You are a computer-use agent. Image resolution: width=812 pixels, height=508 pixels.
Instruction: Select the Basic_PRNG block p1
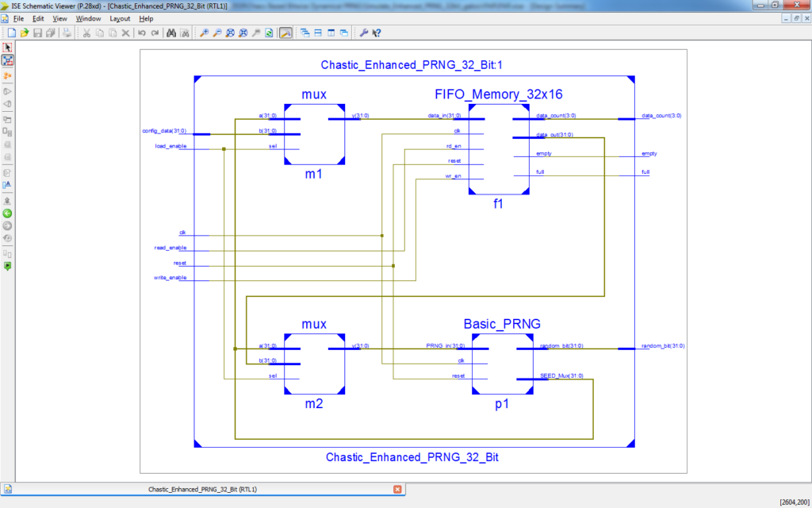pos(501,364)
